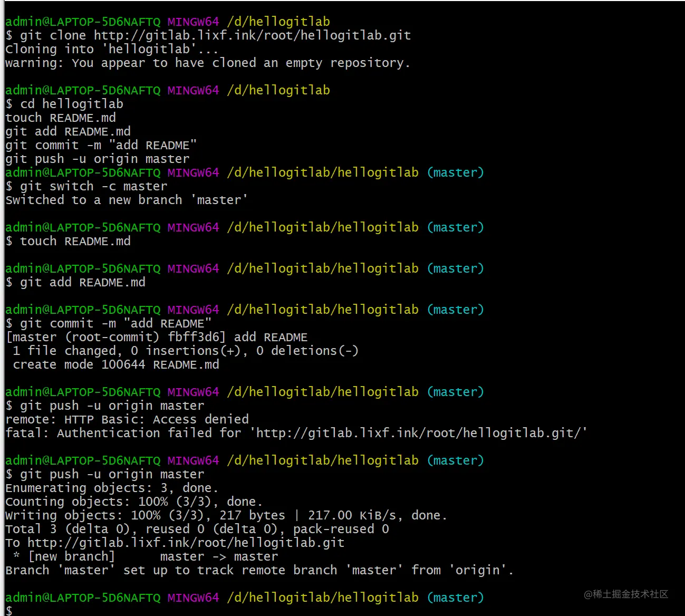Click the "Writing objects: 100% (3/3)" line
685x616 pixels.
click(226, 515)
